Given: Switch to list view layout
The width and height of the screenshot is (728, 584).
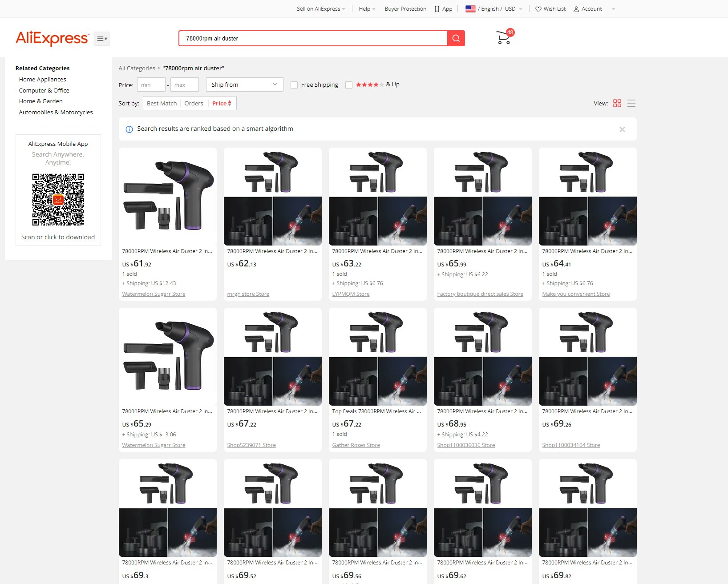Looking at the screenshot, I should [x=631, y=103].
